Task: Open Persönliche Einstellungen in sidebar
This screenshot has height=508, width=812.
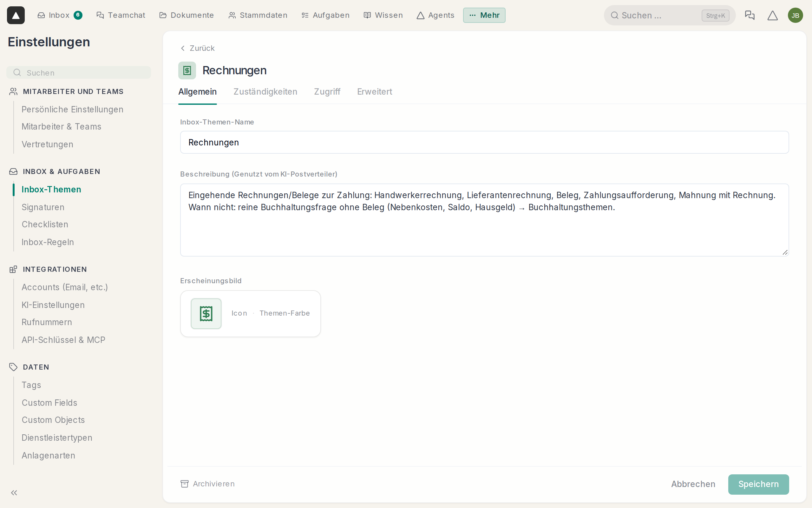Action: 72,110
